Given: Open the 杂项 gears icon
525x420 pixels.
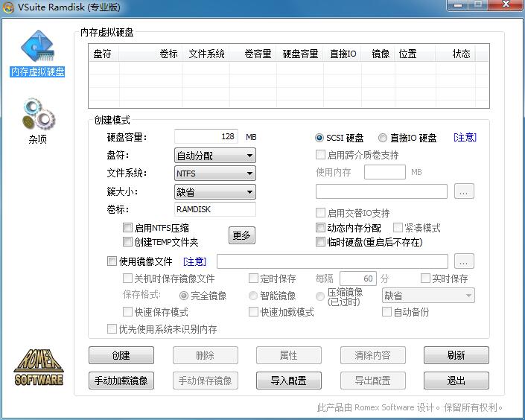Looking at the screenshot, I should pos(36,118).
